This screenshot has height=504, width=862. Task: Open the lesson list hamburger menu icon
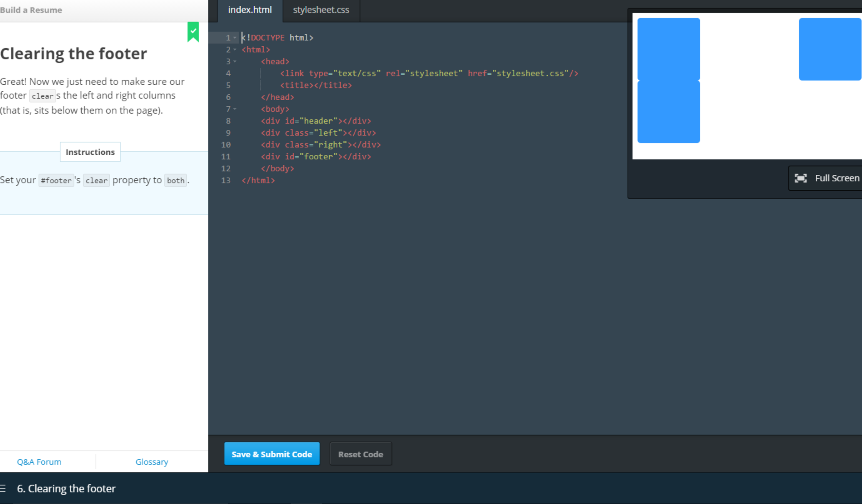(3, 488)
